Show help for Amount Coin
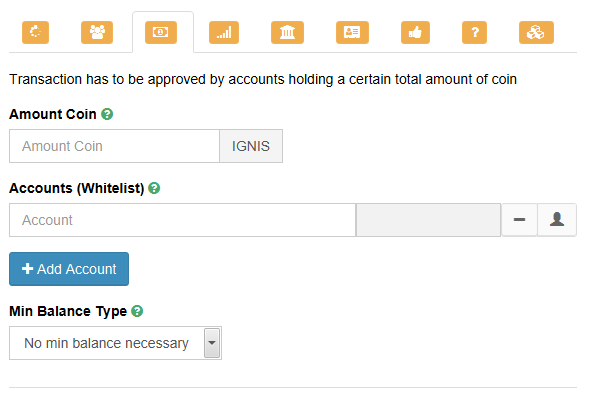 (x=107, y=114)
